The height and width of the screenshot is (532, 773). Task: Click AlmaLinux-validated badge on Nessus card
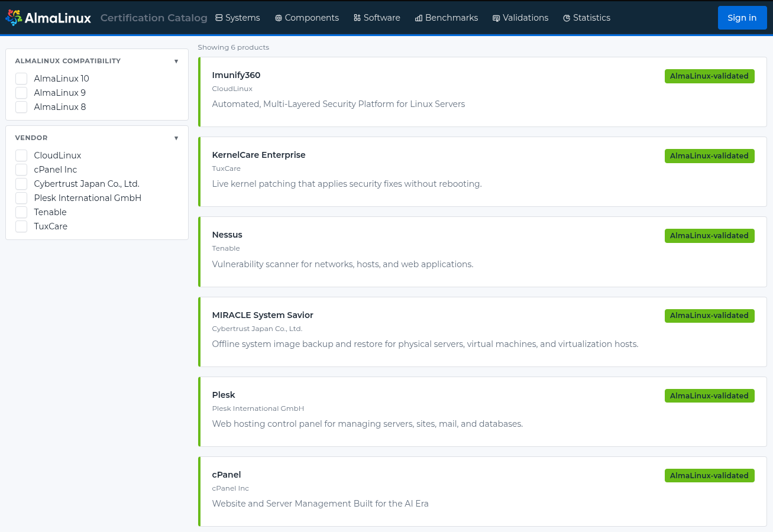tap(710, 236)
